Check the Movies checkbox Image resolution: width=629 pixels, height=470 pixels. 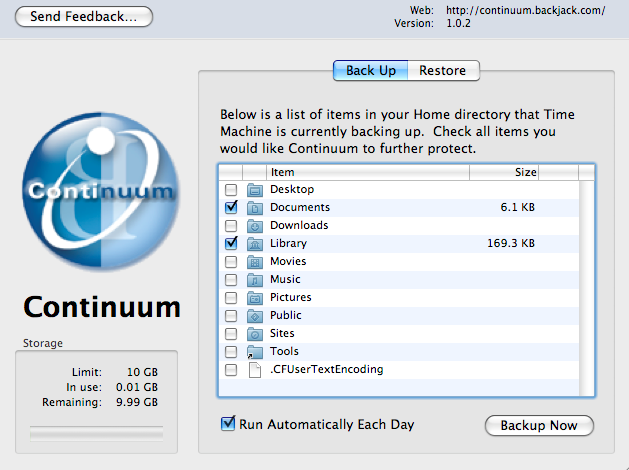point(231,261)
